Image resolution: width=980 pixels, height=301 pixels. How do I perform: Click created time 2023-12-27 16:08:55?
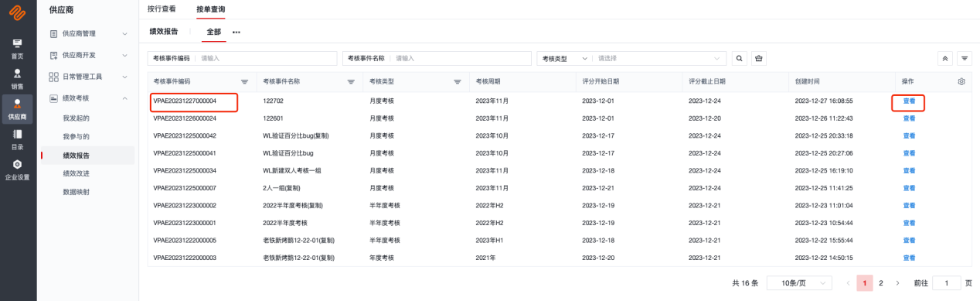click(824, 101)
